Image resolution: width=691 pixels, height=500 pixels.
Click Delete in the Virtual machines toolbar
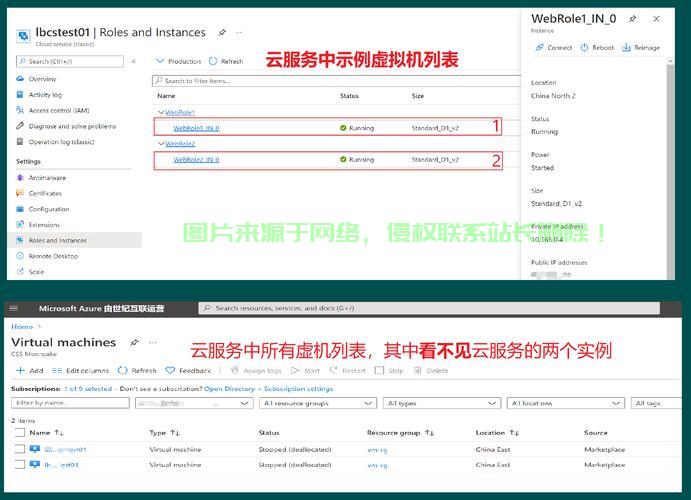tap(431, 370)
